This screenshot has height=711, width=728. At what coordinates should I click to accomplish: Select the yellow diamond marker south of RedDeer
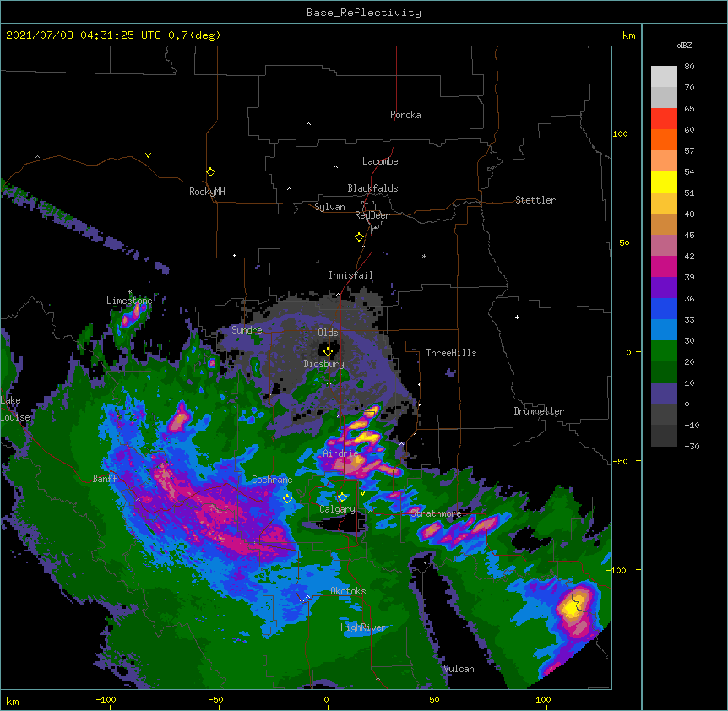pos(359,237)
